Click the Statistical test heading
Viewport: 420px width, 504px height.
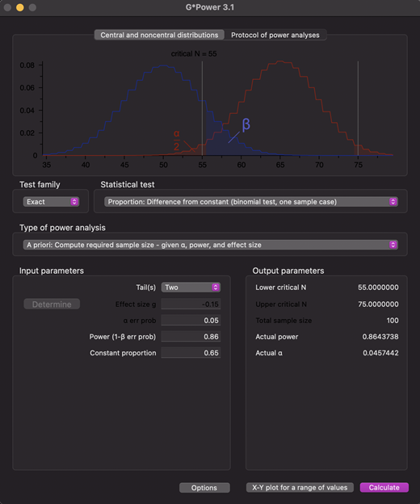pyautogui.click(x=128, y=184)
